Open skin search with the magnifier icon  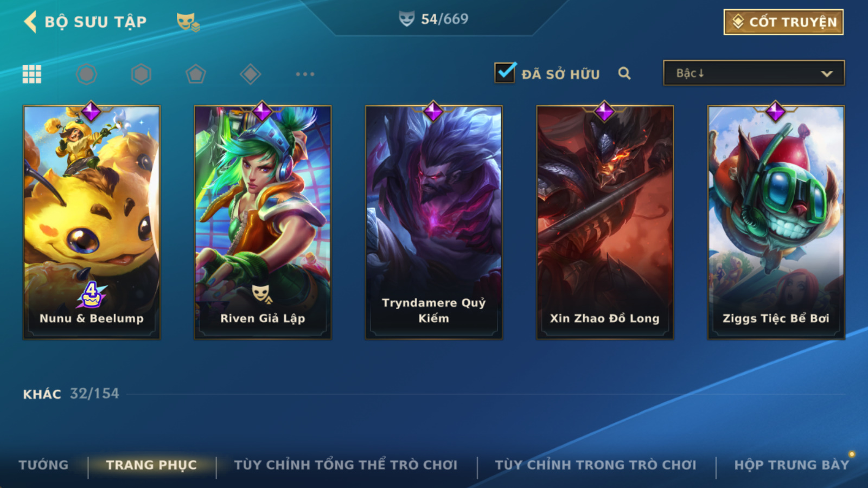click(624, 73)
